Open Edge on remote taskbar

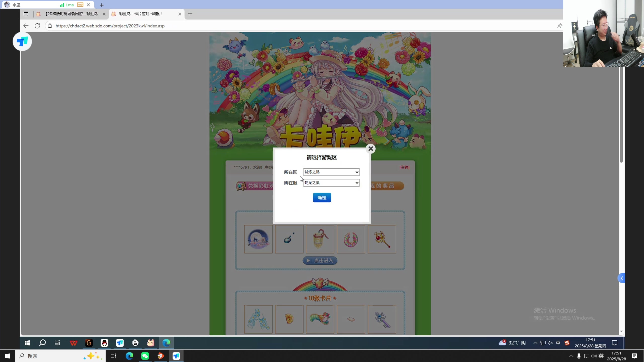point(166,343)
